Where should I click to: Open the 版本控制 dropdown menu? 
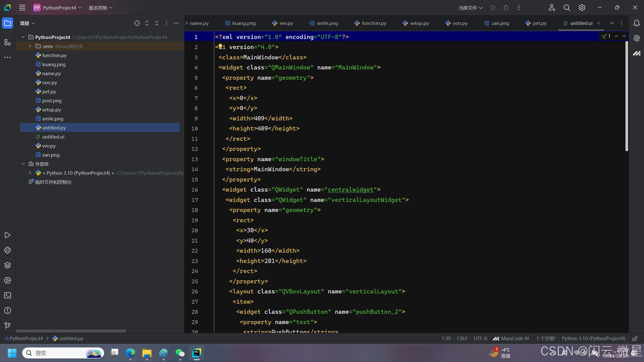(101, 8)
